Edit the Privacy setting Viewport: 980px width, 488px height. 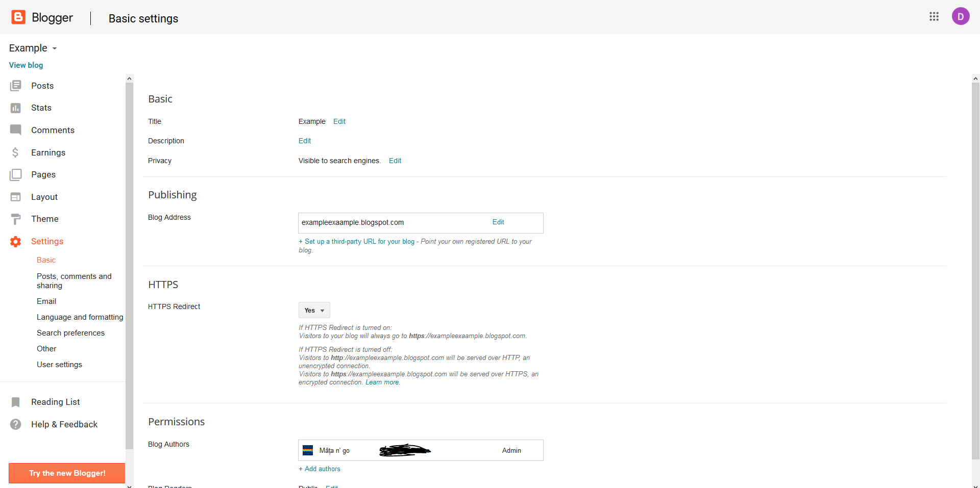click(395, 161)
